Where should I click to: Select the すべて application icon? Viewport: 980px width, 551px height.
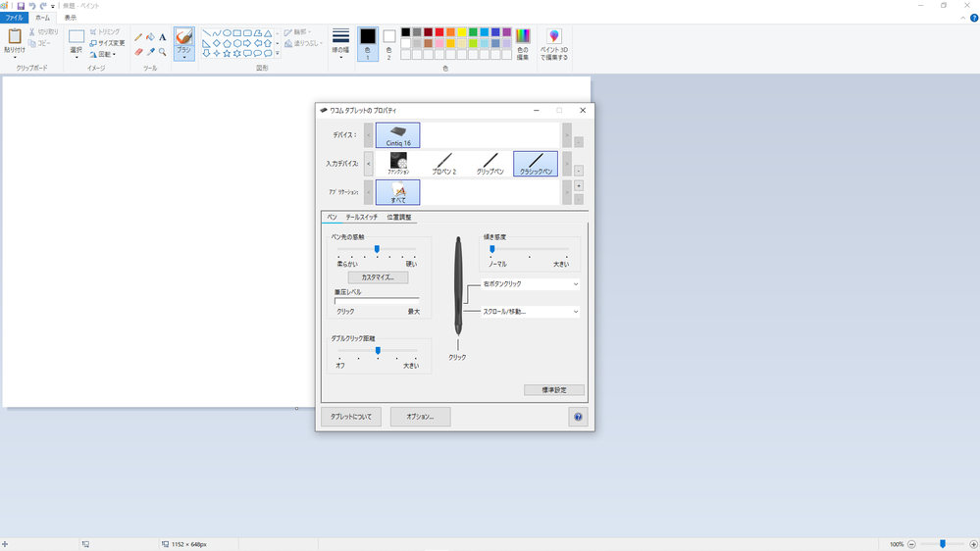[x=398, y=192]
